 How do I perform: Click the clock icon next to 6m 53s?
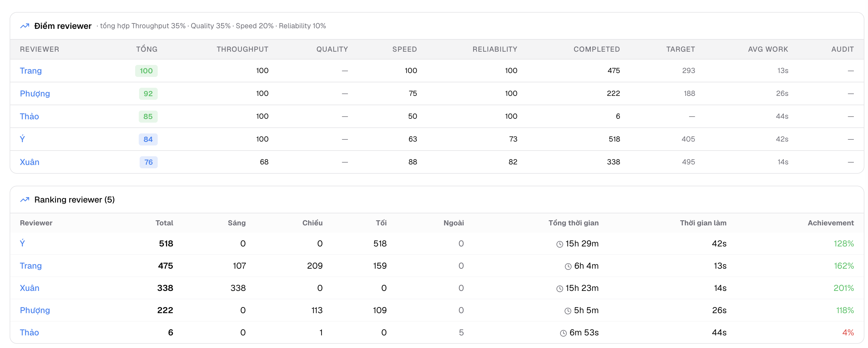[563, 333]
